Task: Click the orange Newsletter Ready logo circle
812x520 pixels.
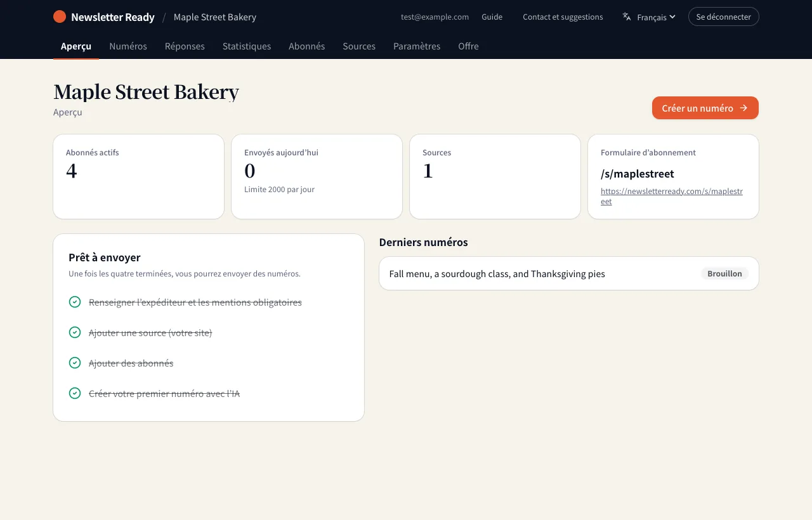Action: coord(60,16)
